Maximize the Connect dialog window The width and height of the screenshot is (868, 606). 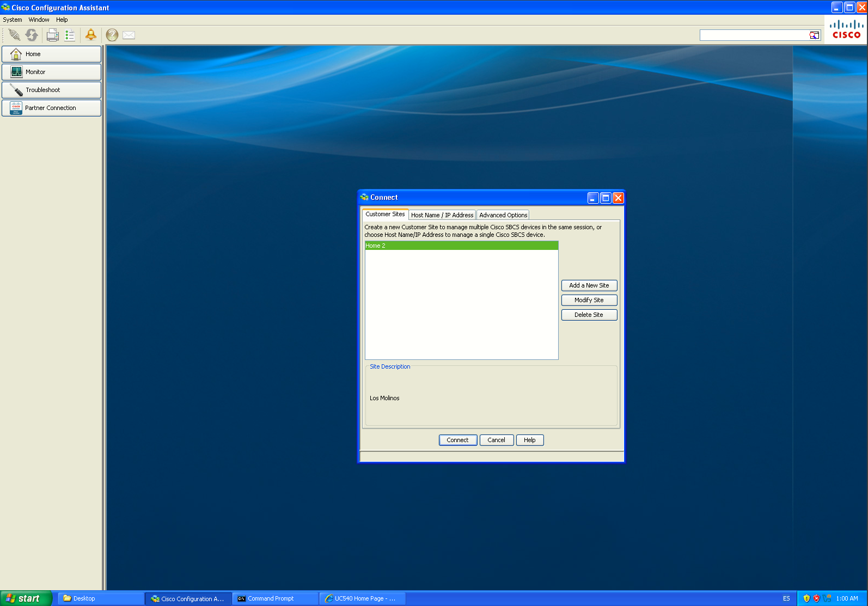pos(606,198)
